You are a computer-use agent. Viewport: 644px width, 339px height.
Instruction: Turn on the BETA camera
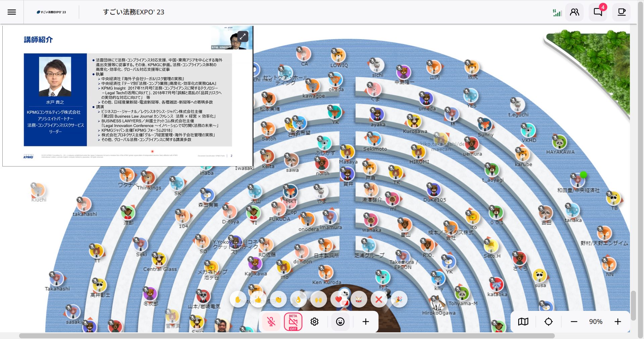point(293,322)
